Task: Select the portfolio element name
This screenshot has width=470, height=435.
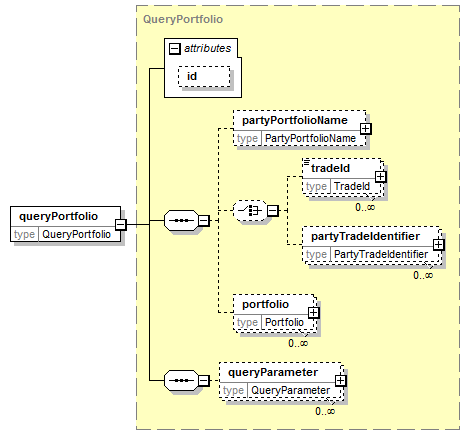Action: click(265, 304)
